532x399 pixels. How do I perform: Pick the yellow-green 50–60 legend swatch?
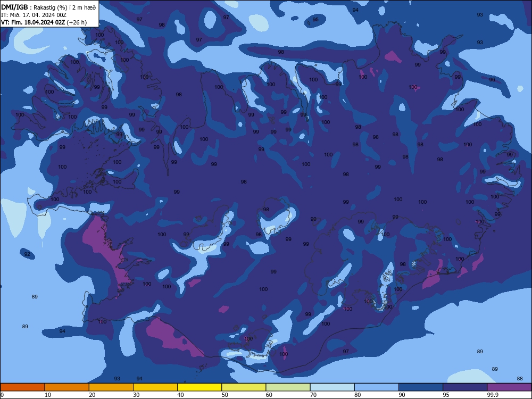(244, 387)
